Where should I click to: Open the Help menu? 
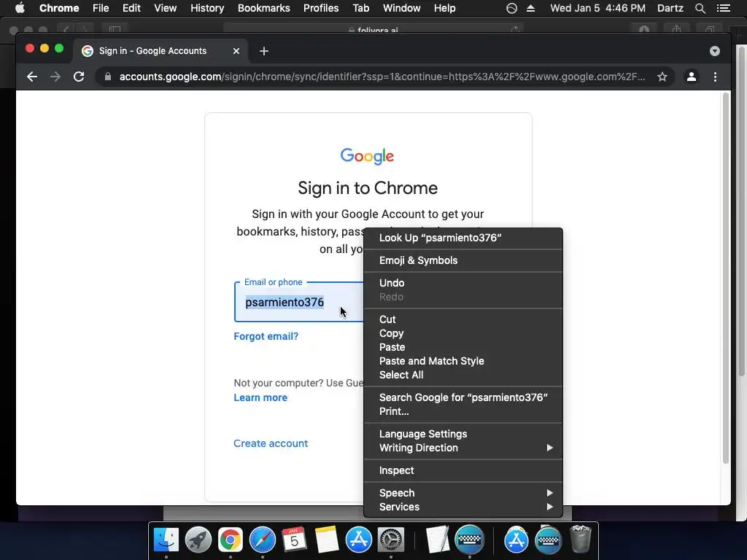[x=444, y=8]
